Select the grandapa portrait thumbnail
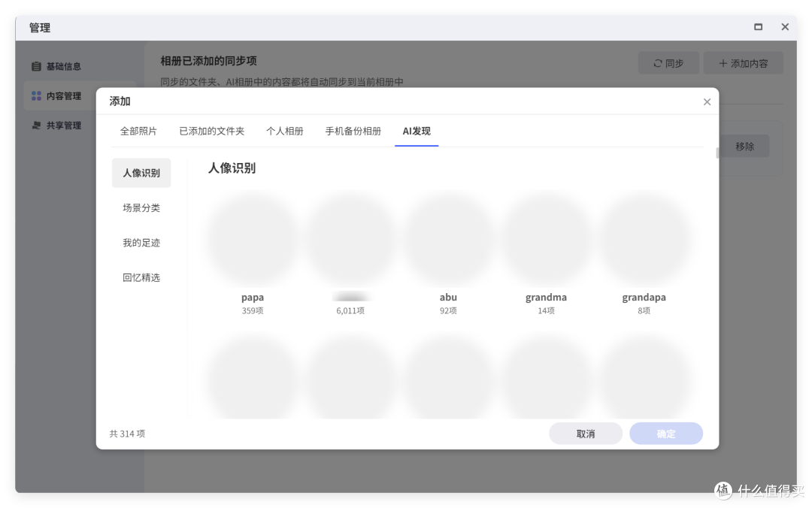The width and height of the screenshot is (812, 508). pyautogui.click(x=644, y=237)
